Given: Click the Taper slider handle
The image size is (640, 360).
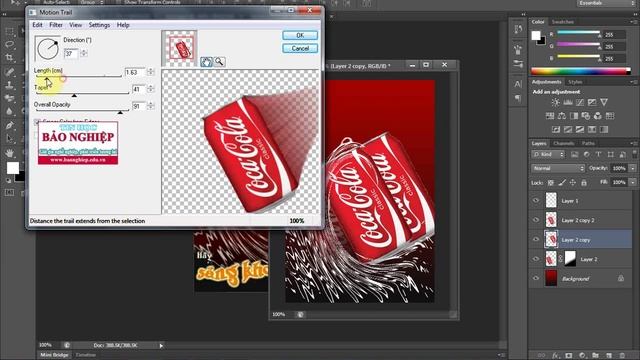Looking at the screenshot, I should tap(74, 95).
